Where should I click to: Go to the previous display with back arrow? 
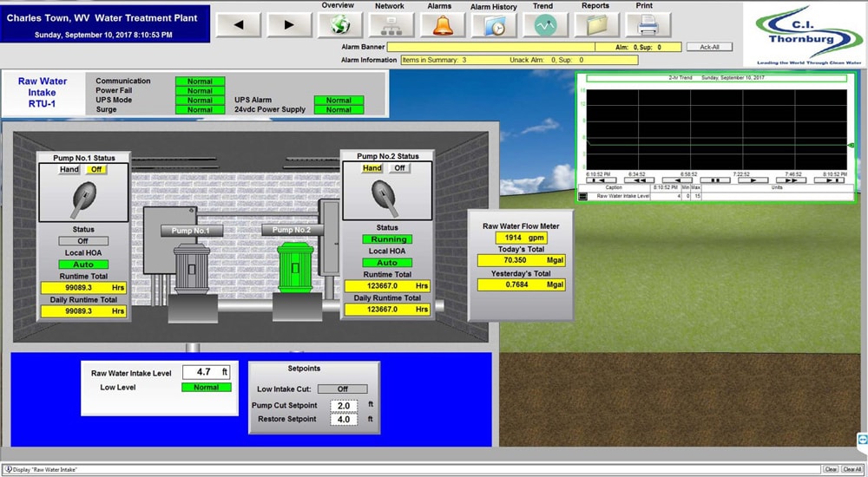240,24
